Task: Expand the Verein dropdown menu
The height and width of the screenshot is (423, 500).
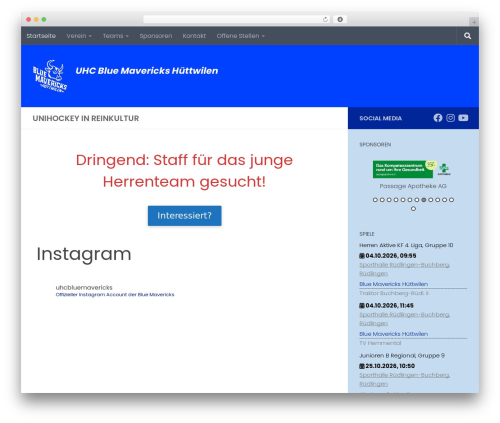Action: 79,36
